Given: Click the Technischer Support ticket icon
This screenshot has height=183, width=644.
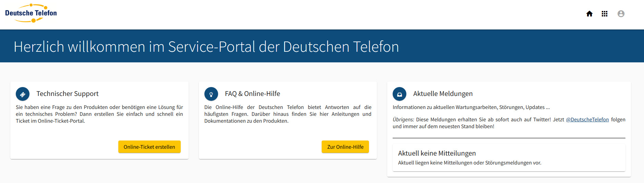Looking at the screenshot, I should (23, 94).
